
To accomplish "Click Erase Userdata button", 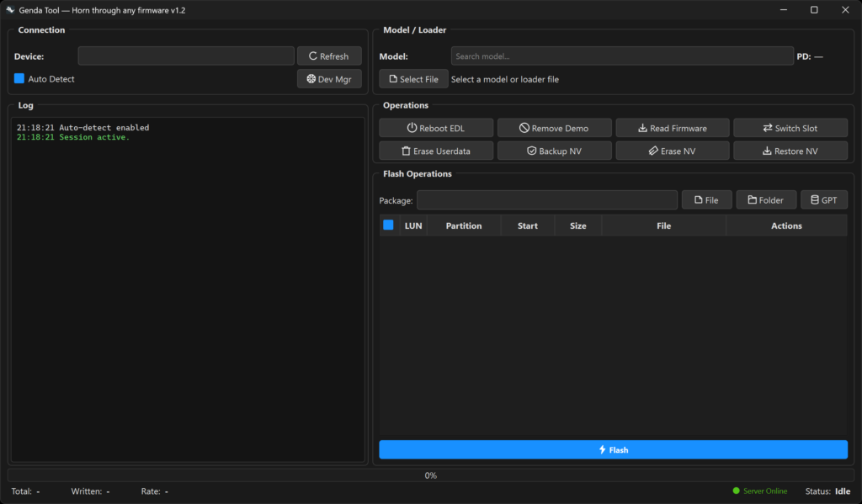I will tap(435, 151).
